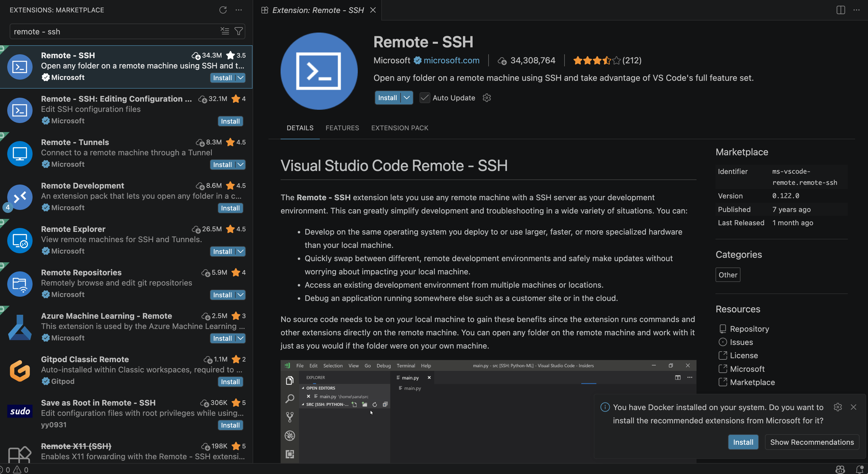
Task: Open the Issues resource link
Action: click(741, 342)
